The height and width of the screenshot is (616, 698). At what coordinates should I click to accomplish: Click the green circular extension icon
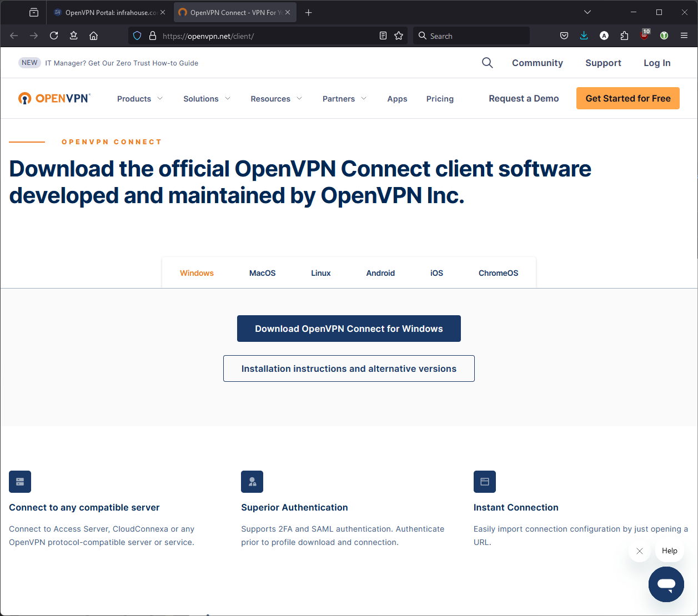pos(664,36)
